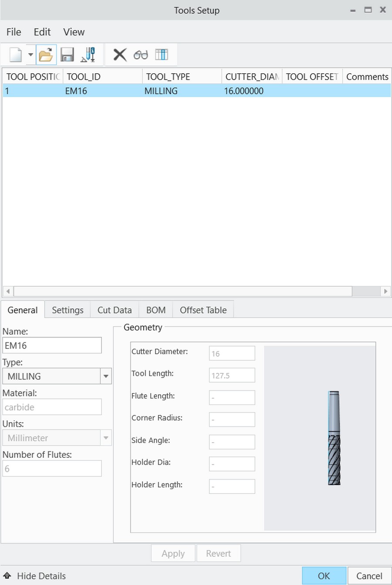Click the Material field showing carbide
392x585 pixels.
[52, 407]
